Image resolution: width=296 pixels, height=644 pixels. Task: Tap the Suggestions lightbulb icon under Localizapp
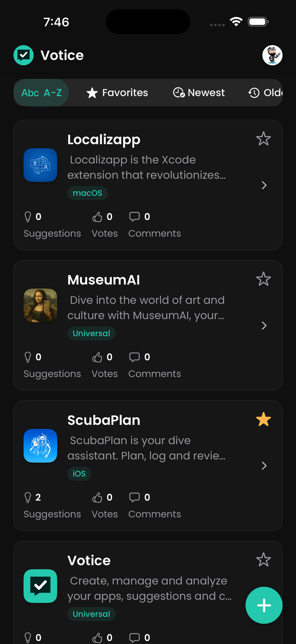(x=28, y=216)
